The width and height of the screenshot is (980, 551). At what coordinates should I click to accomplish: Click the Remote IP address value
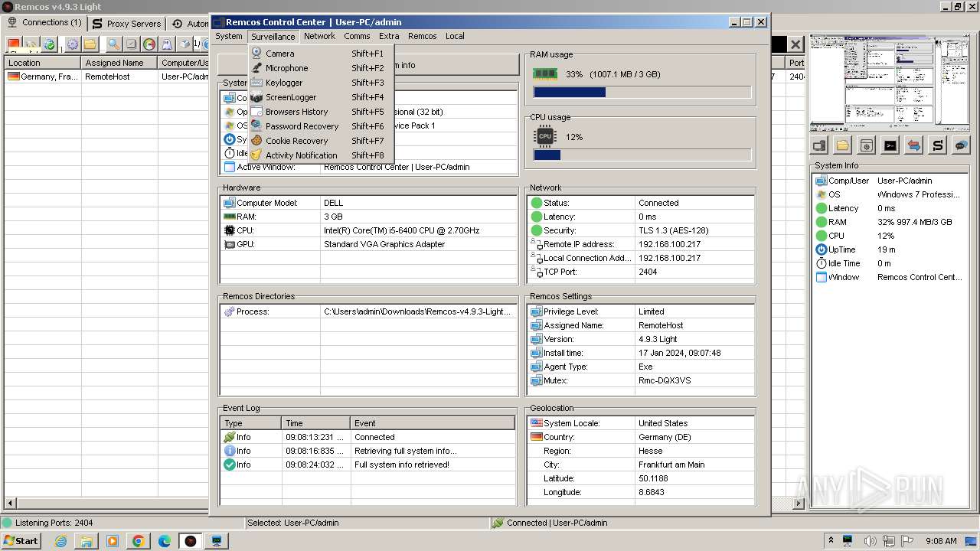669,244
